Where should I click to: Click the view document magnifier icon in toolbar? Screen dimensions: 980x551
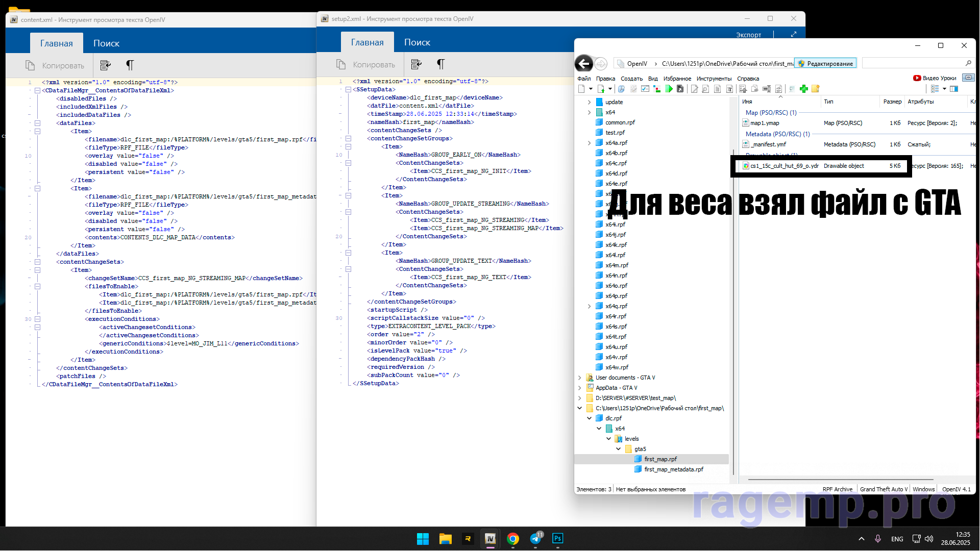pyautogui.click(x=705, y=89)
